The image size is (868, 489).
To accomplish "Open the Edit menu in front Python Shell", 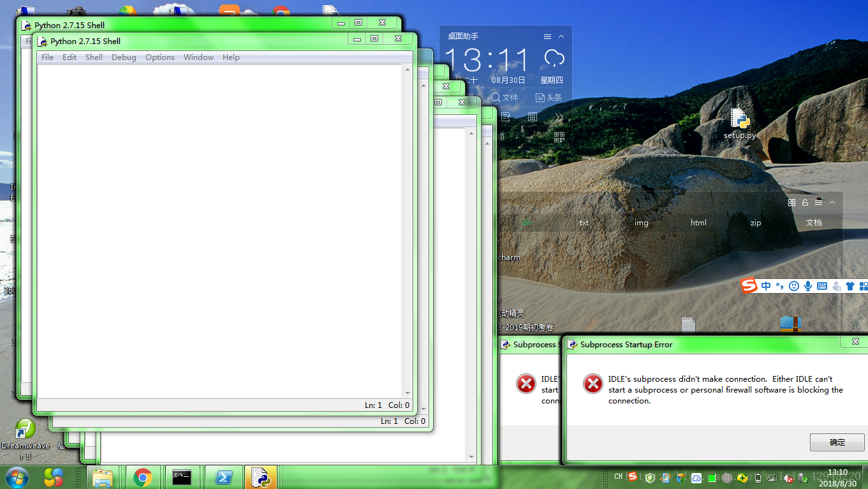I will (70, 57).
